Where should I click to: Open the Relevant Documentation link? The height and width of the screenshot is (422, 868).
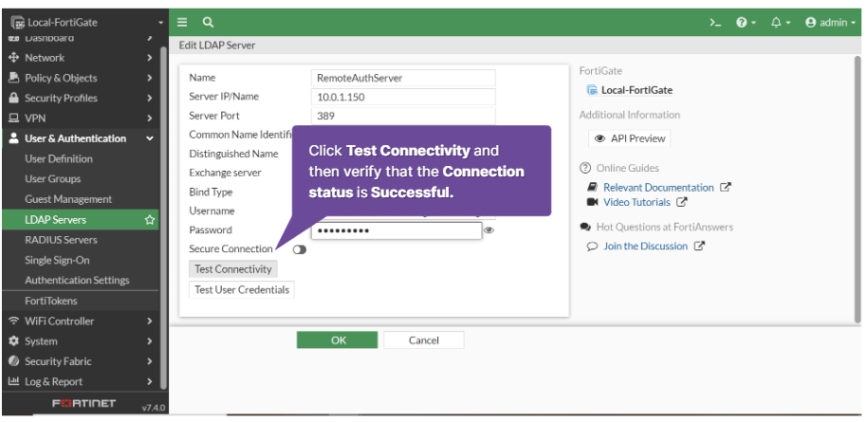658,188
